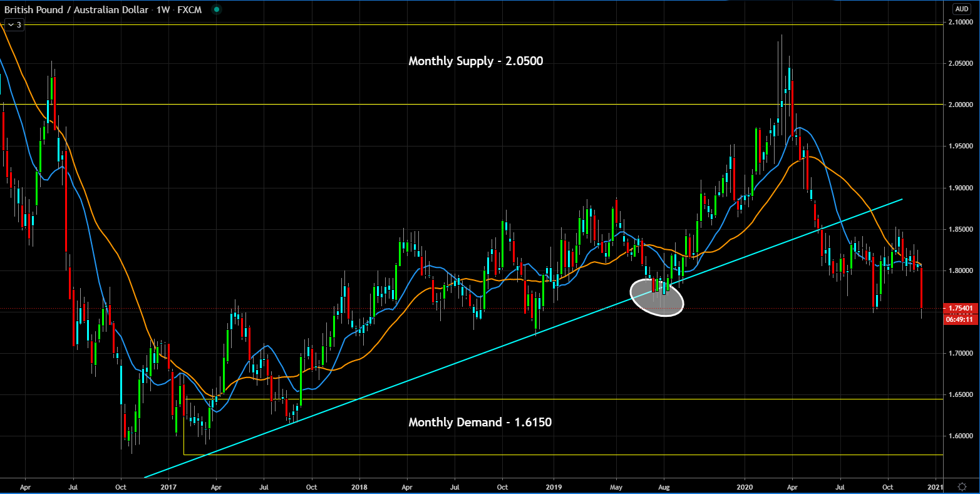Click the 1.95000 price axis label
Viewport: 980px width, 494px height.
pyautogui.click(x=960, y=147)
